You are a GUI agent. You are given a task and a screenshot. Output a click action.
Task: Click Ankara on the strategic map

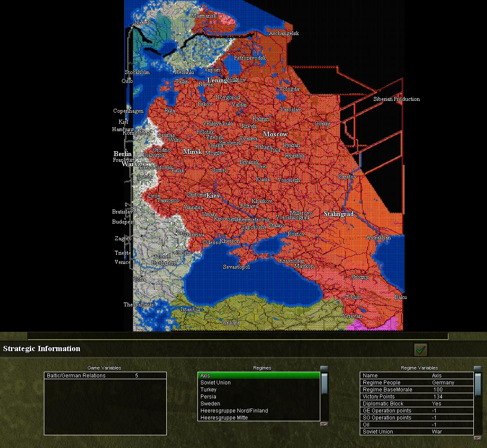[231, 322]
